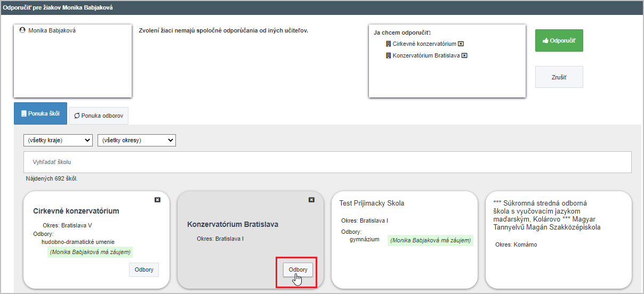644x294 pixels.
Task: Open Odbory of Konzervatórium Bratislava card
Action: click(298, 269)
